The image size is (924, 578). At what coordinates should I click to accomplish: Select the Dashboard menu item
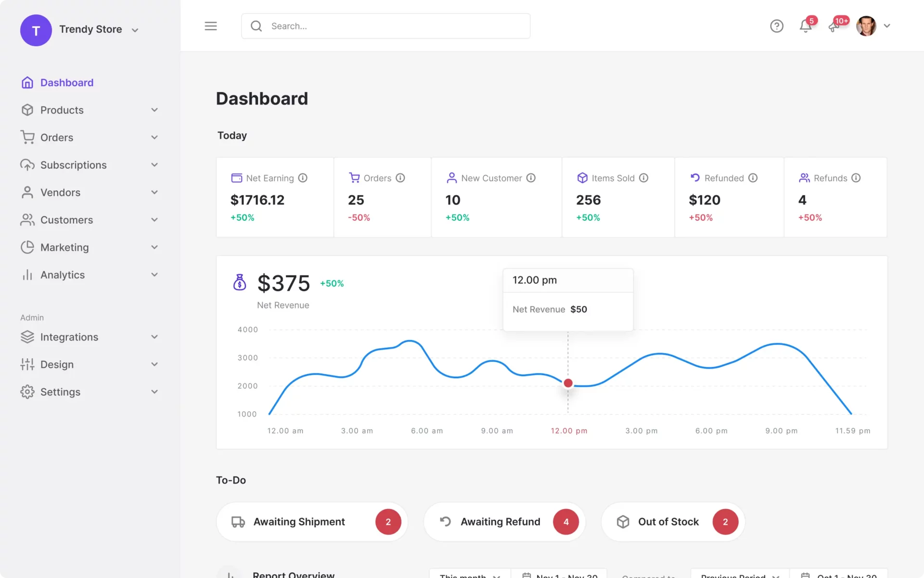66,82
